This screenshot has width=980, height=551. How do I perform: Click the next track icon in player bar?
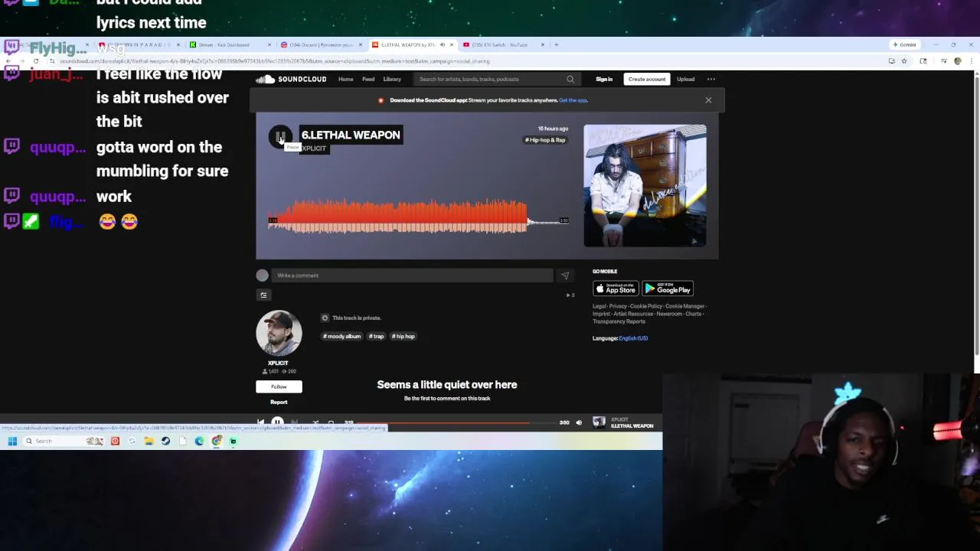click(294, 422)
